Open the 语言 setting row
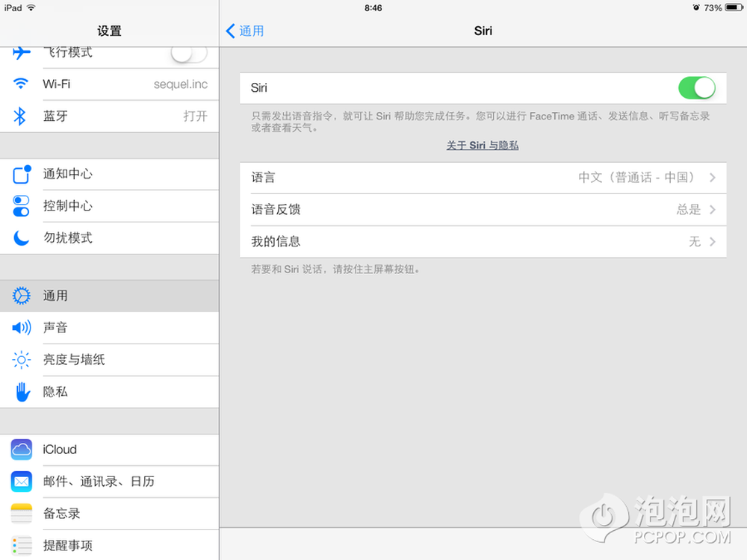 click(x=483, y=178)
